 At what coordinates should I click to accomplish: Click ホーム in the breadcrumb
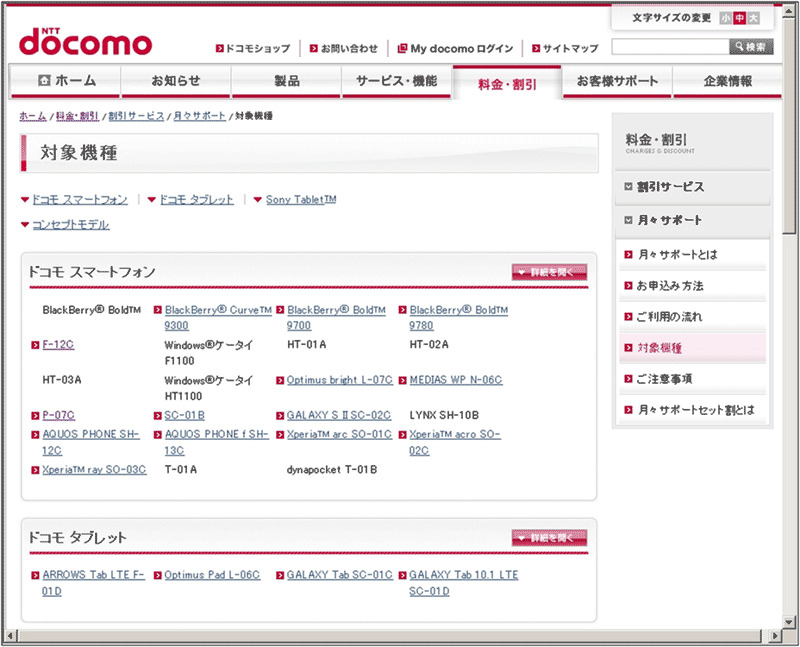point(33,116)
